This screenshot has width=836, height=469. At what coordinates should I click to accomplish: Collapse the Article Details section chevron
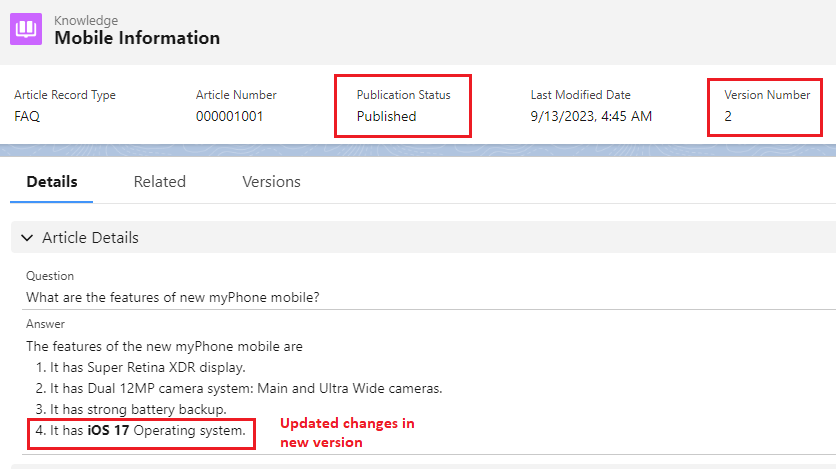27,238
